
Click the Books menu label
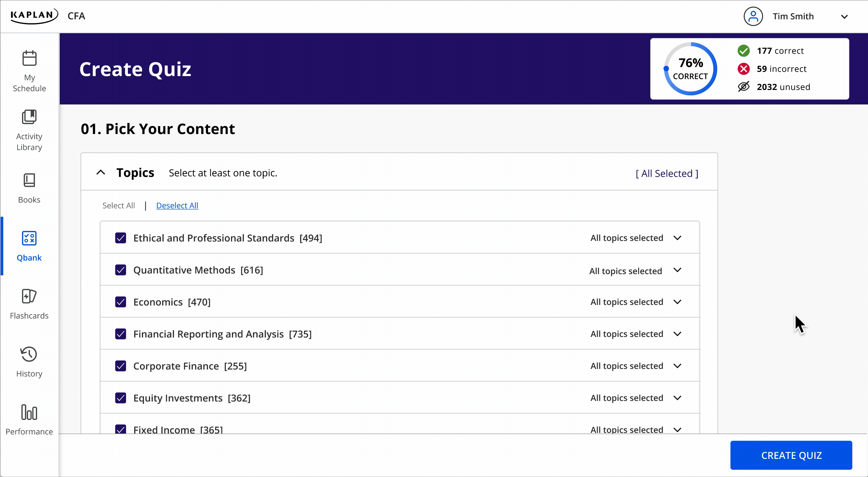[x=29, y=200]
